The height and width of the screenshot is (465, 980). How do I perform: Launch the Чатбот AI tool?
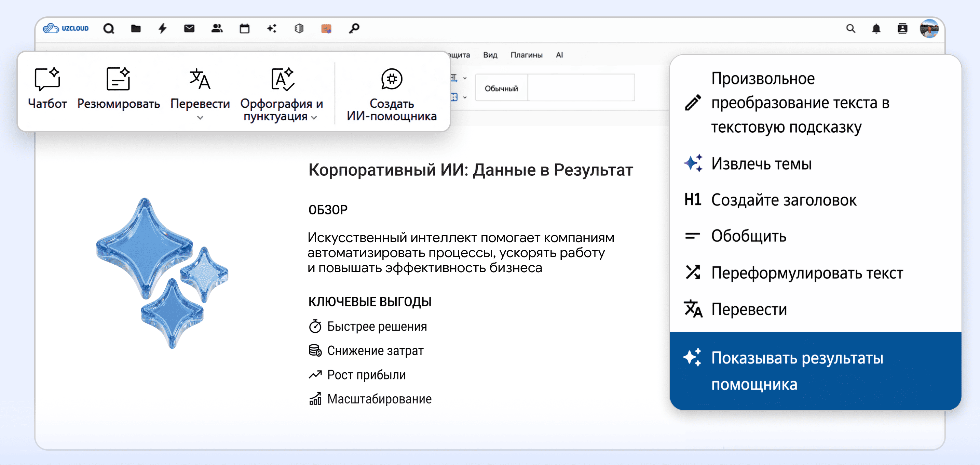[47, 88]
